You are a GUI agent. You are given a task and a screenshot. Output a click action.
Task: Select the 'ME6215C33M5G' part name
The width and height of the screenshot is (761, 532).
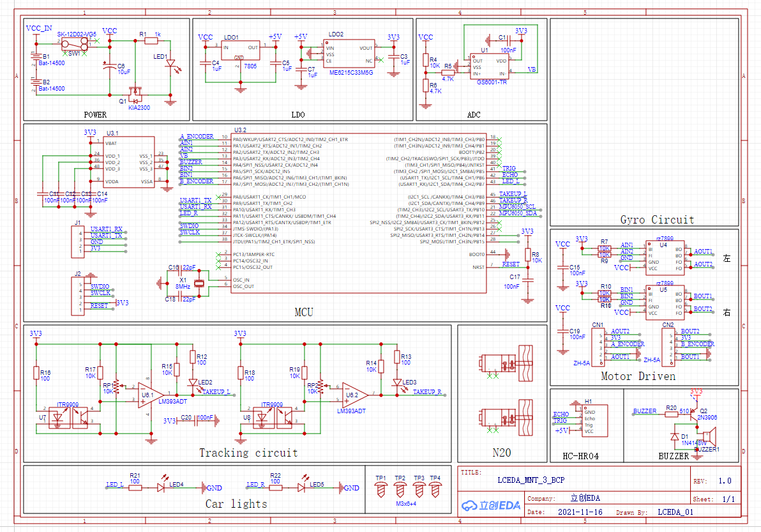tap(351, 73)
